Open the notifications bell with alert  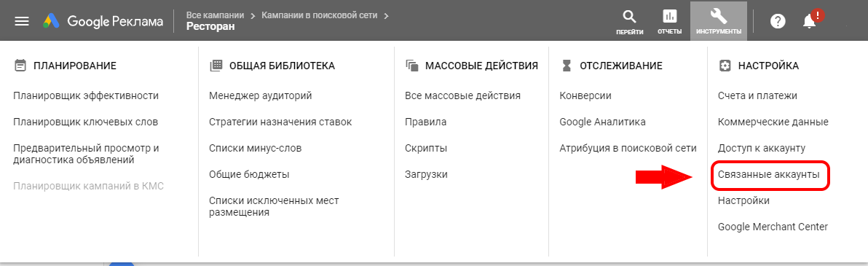tap(810, 20)
